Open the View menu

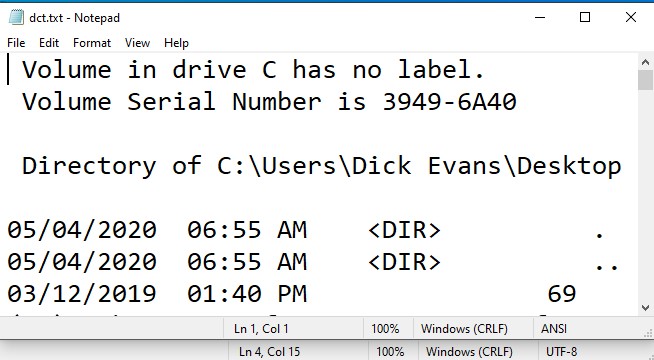[x=137, y=43]
